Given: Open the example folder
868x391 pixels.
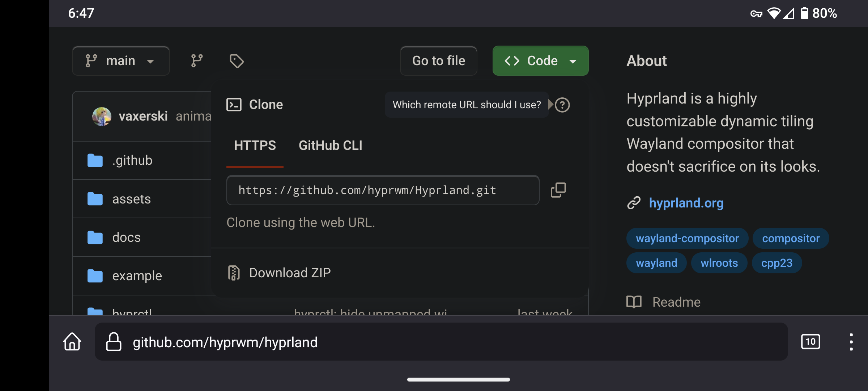Looking at the screenshot, I should tap(137, 276).
